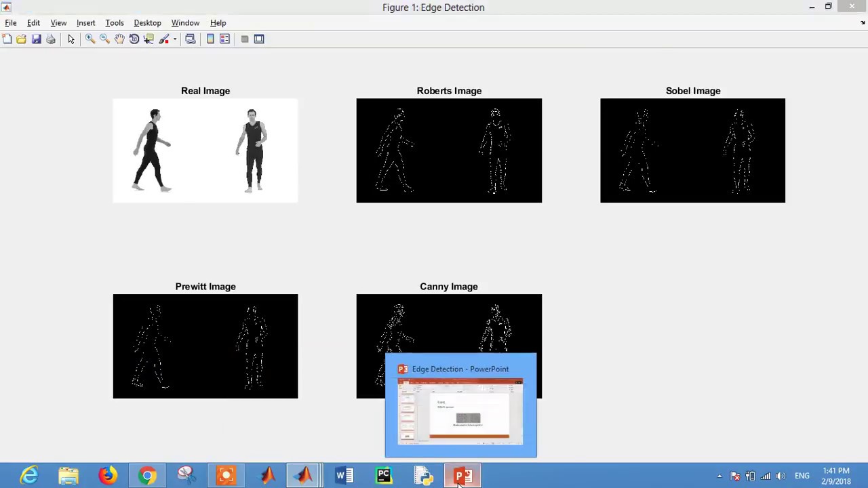
Task: Open a file with the folder icon
Action: (x=22, y=39)
